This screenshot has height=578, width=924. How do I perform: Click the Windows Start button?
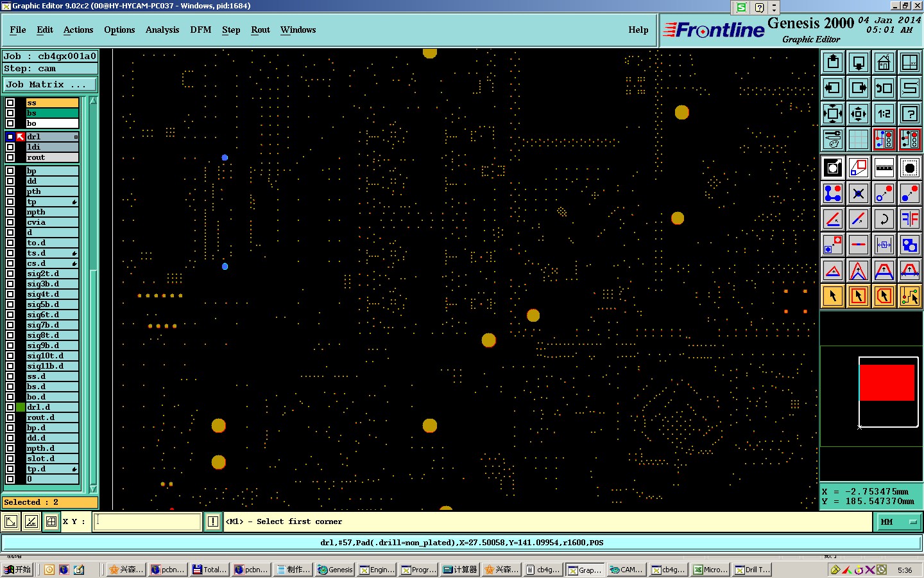[17, 570]
